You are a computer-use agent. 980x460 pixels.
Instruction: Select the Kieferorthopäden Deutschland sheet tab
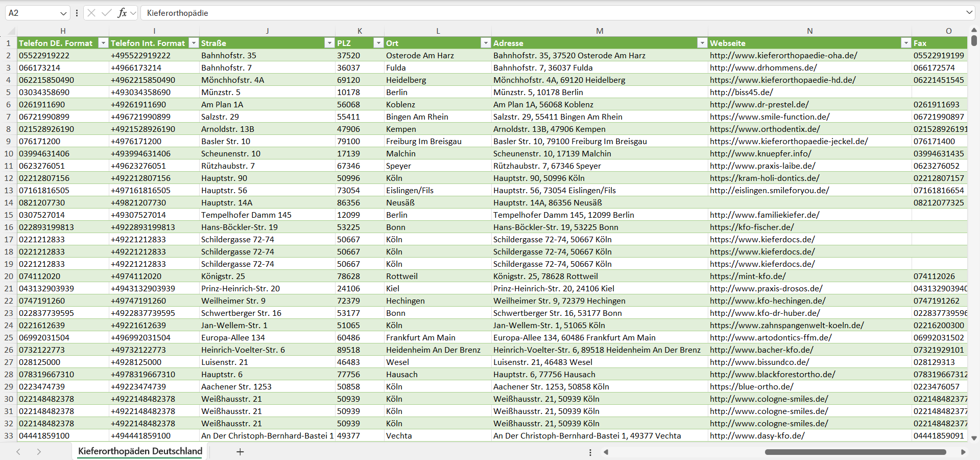pos(140,451)
